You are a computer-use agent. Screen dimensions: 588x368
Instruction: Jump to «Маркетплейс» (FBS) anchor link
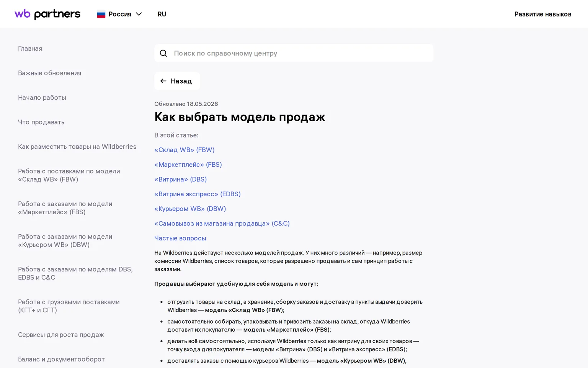pyautogui.click(x=188, y=164)
